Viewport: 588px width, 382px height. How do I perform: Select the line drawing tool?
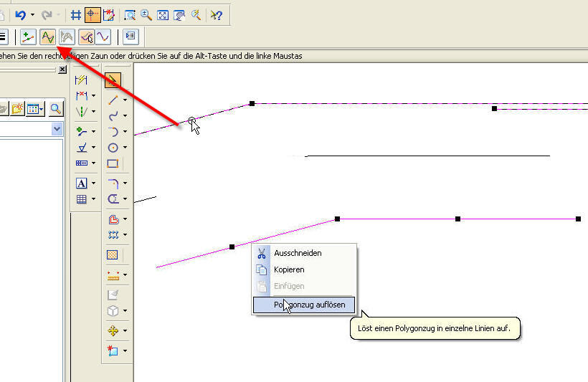(x=112, y=100)
